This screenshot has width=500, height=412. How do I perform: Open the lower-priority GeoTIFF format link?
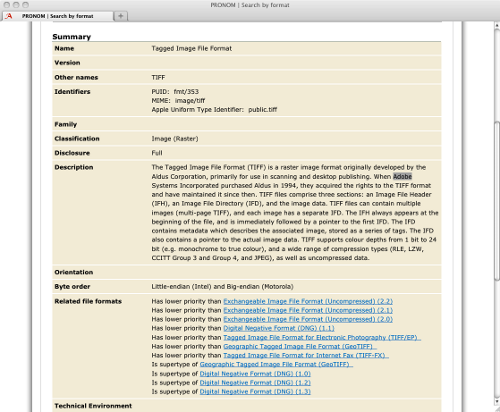[300, 347]
